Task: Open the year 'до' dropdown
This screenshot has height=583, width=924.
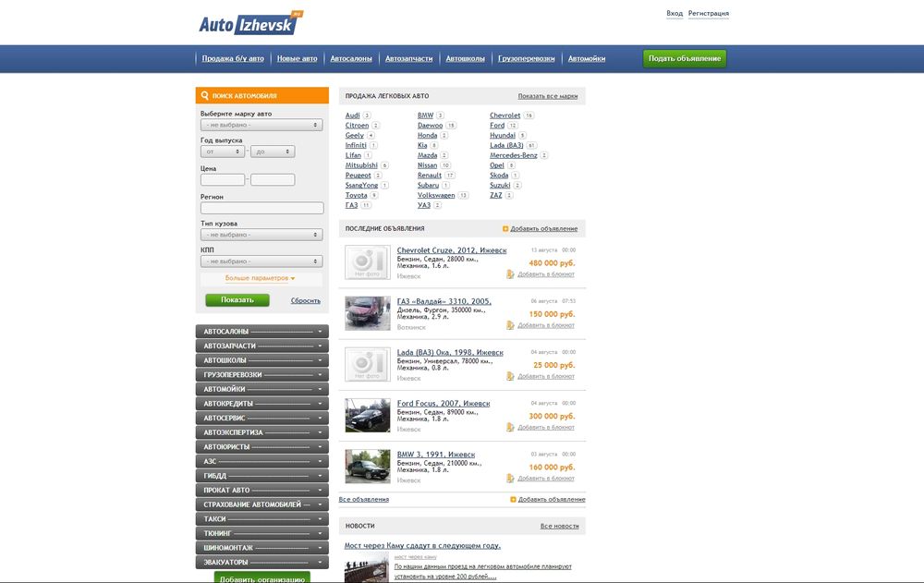Action: pyautogui.click(x=273, y=152)
